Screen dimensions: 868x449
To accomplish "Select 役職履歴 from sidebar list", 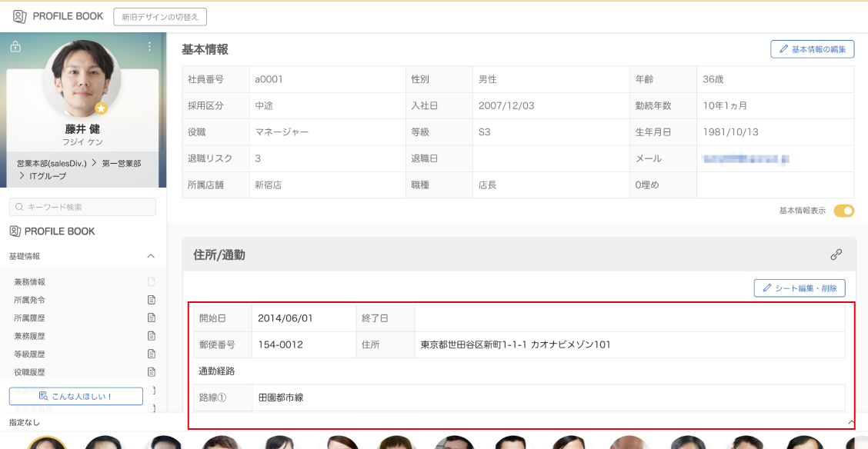I will (29, 372).
